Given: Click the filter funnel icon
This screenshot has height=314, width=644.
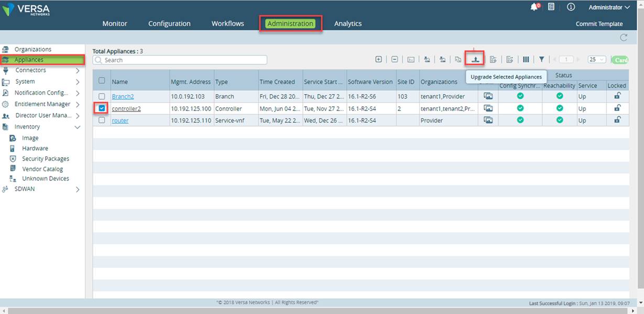Looking at the screenshot, I should [x=542, y=60].
